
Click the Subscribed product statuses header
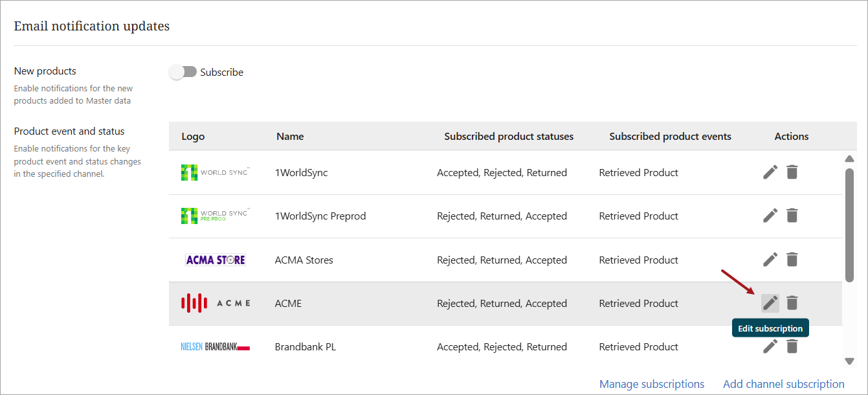click(x=509, y=136)
